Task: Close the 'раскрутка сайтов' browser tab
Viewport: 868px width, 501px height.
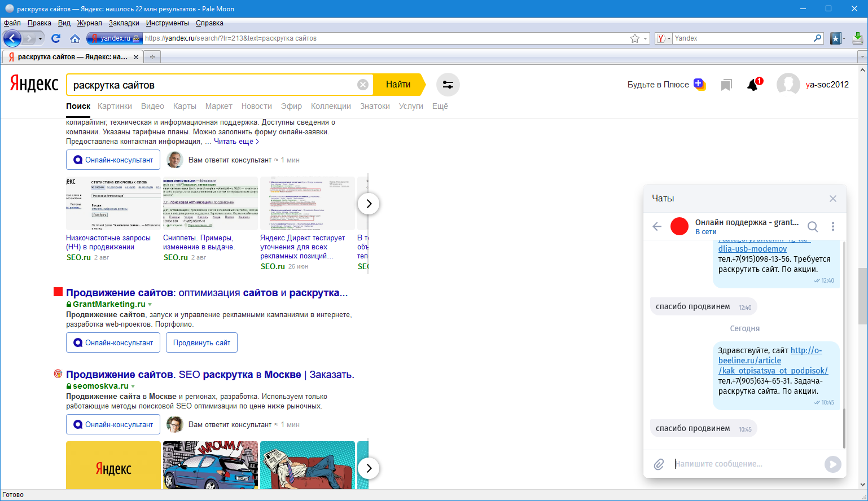Action: pos(136,57)
